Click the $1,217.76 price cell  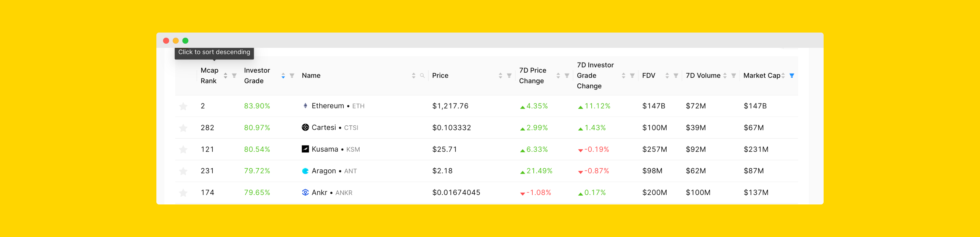450,106
